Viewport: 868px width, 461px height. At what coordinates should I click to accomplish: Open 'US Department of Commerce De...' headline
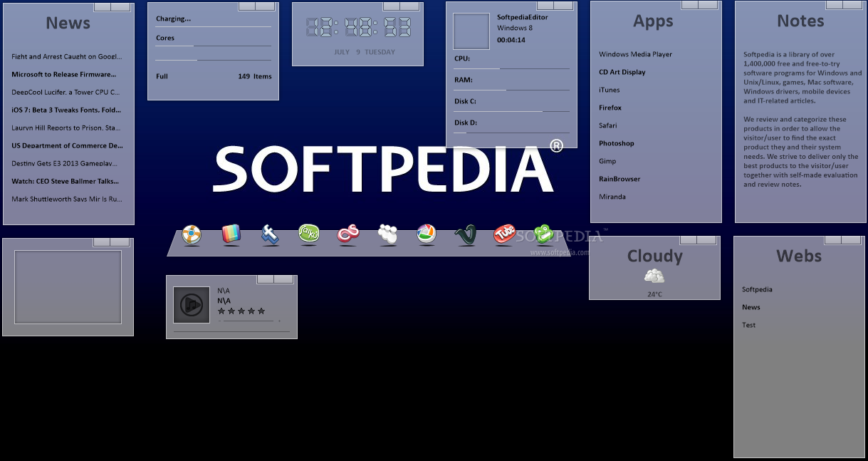point(68,145)
